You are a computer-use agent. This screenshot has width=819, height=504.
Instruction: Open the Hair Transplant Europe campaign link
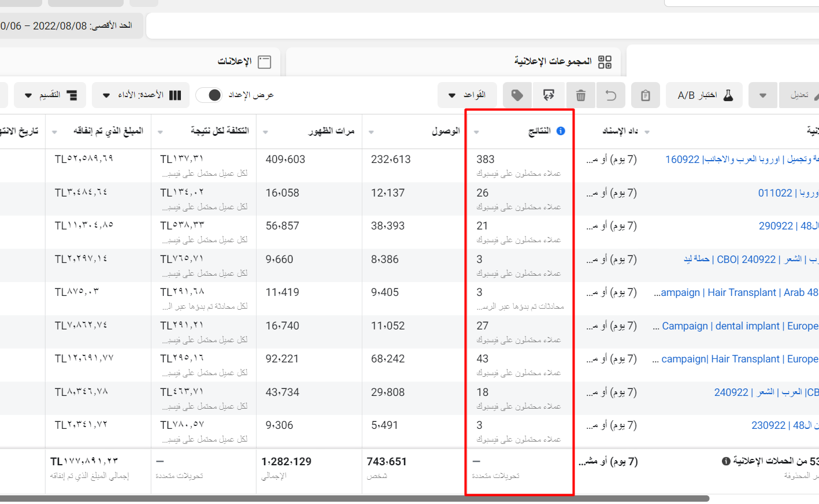click(x=739, y=359)
